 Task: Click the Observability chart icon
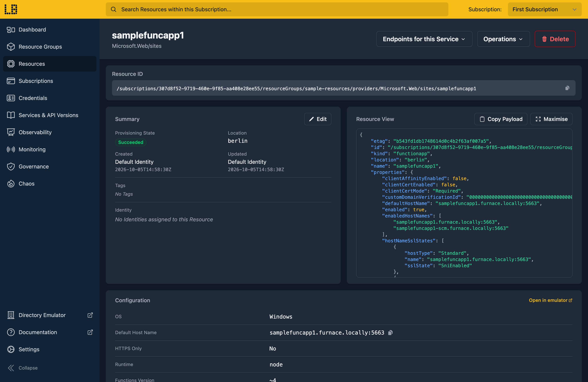(x=11, y=132)
